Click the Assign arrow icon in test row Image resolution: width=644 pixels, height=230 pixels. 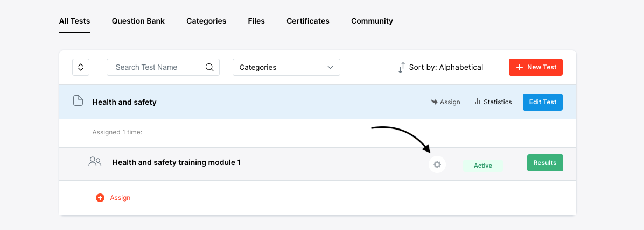pos(434,102)
